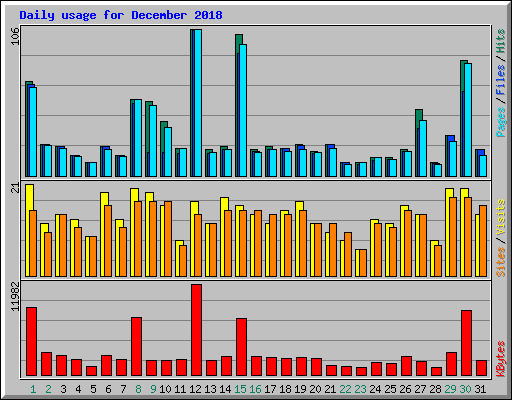512x400 pixels.
Task: Click day label '9' on the x-axis
Action: pos(153,389)
